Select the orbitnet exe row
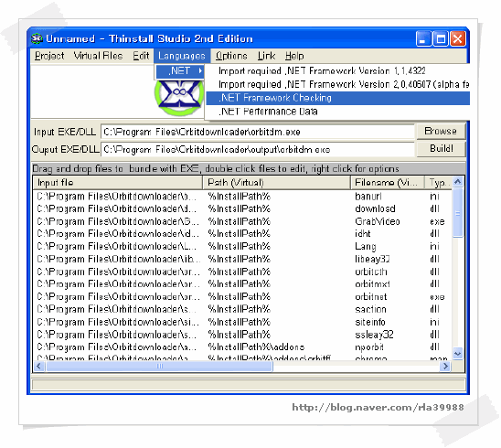Image resolution: width=501 pixels, height=448 pixels. 242,297
